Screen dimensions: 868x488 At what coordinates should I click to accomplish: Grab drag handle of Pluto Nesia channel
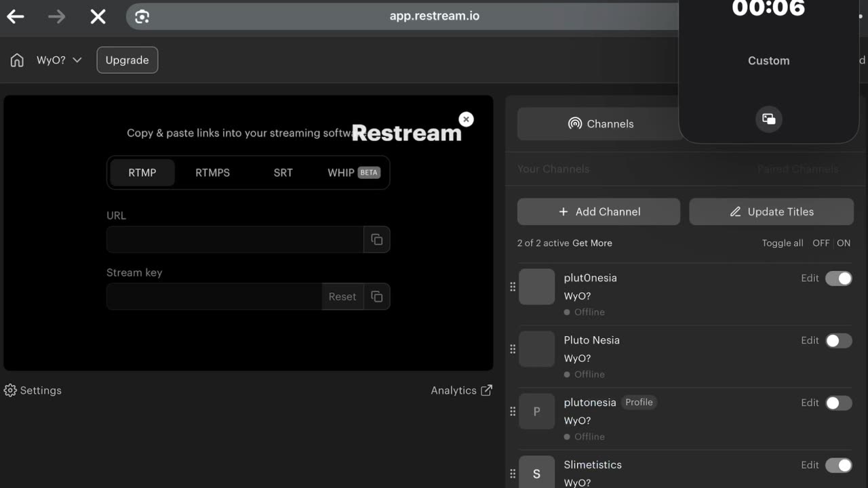pyautogui.click(x=513, y=349)
